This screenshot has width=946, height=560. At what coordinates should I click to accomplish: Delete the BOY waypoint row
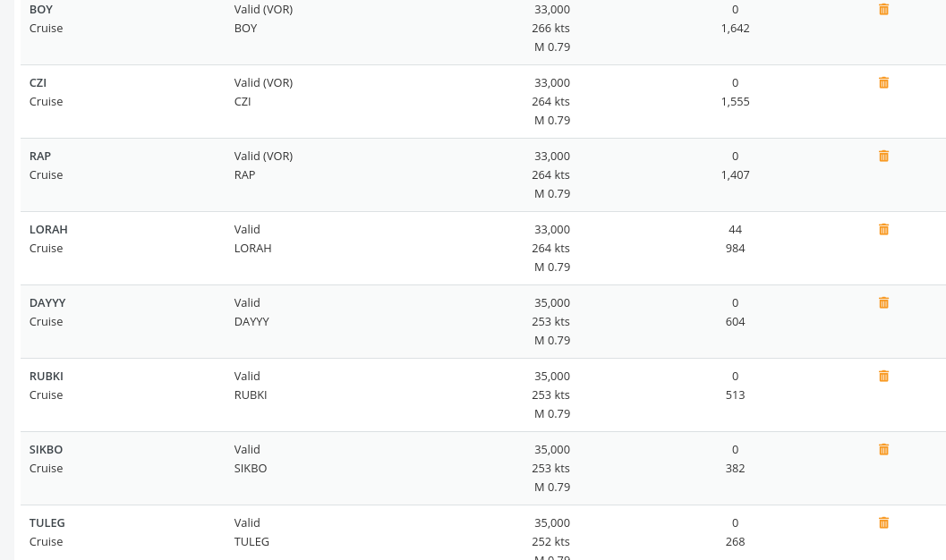883,9
